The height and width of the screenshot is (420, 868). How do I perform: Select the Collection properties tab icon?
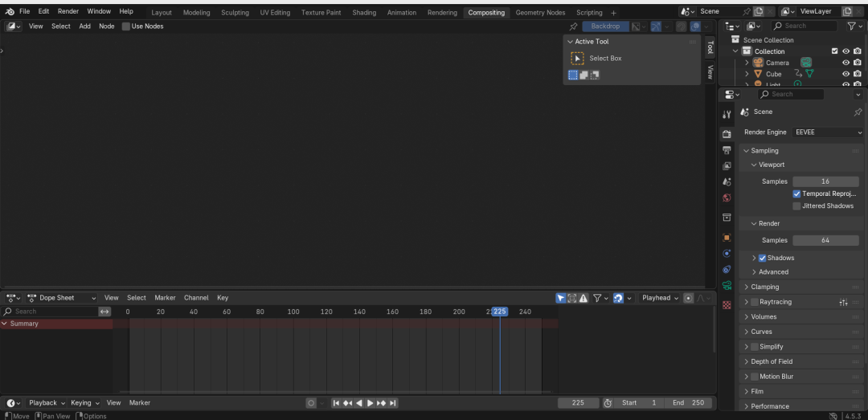point(727,218)
